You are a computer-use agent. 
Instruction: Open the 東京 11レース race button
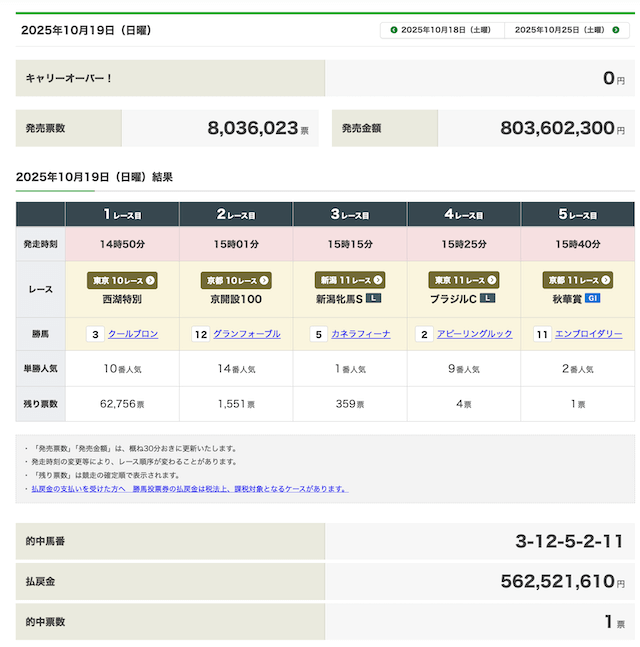pos(464,280)
